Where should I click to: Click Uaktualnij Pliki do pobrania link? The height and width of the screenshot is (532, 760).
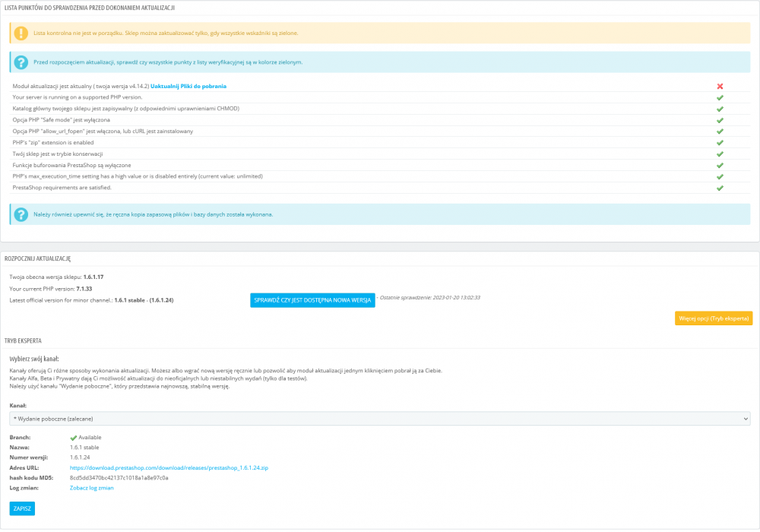pyautogui.click(x=188, y=86)
